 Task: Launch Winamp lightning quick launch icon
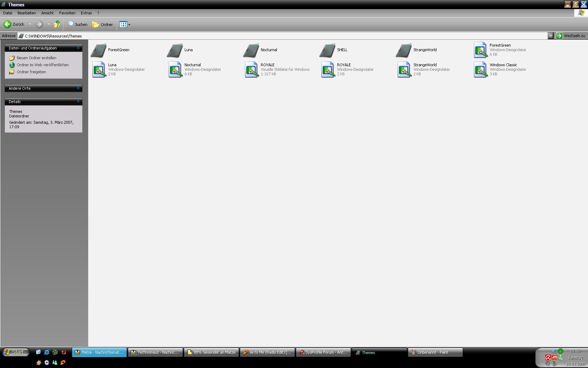click(x=38, y=363)
